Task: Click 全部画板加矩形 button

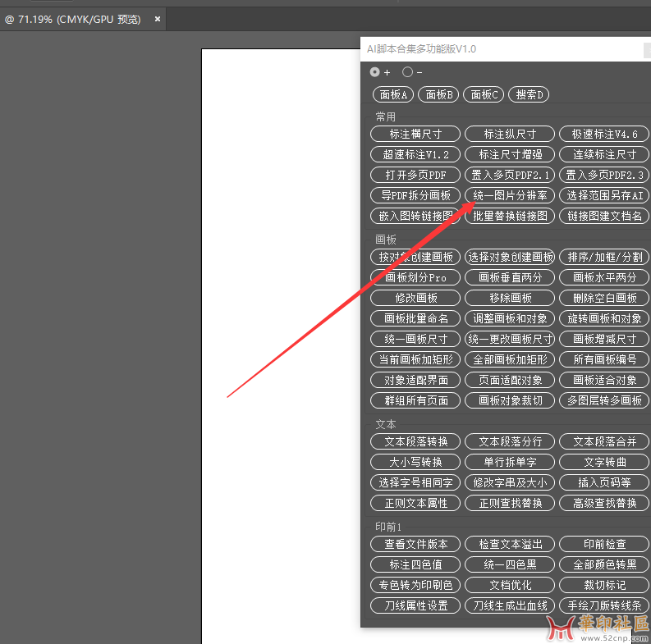Action: (510, 359)
